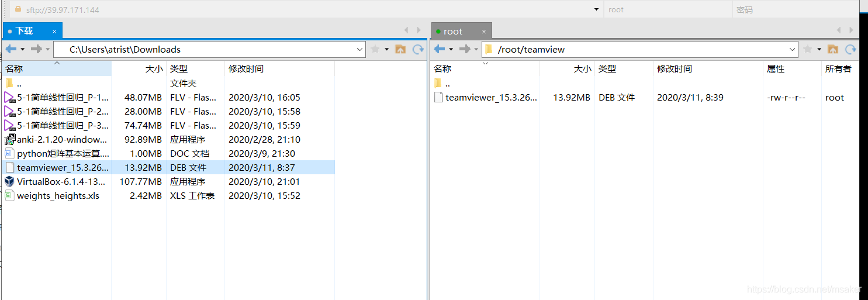Refresh the remote /root/teamview pane
868x300 pixels.
[850, 49]
